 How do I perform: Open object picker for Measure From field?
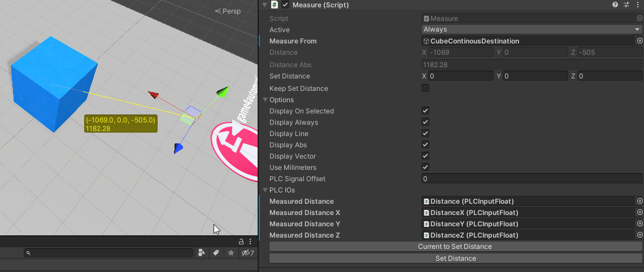639,41
